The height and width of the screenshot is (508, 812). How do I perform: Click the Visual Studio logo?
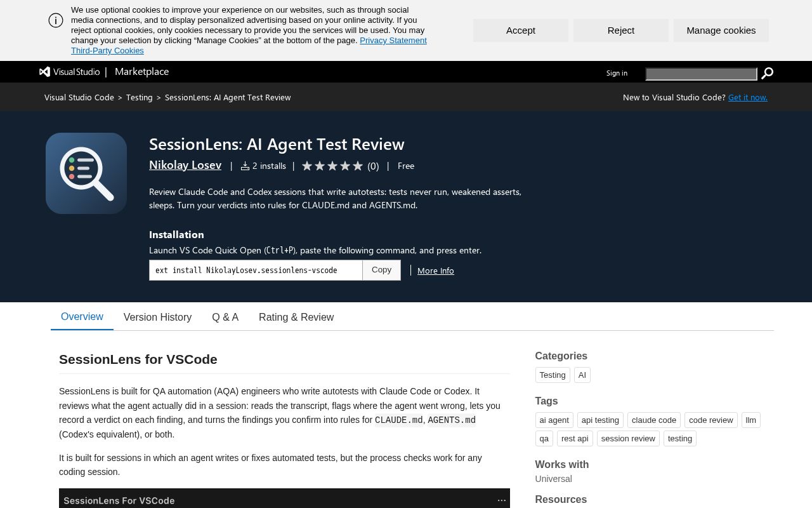pos(70,72)
